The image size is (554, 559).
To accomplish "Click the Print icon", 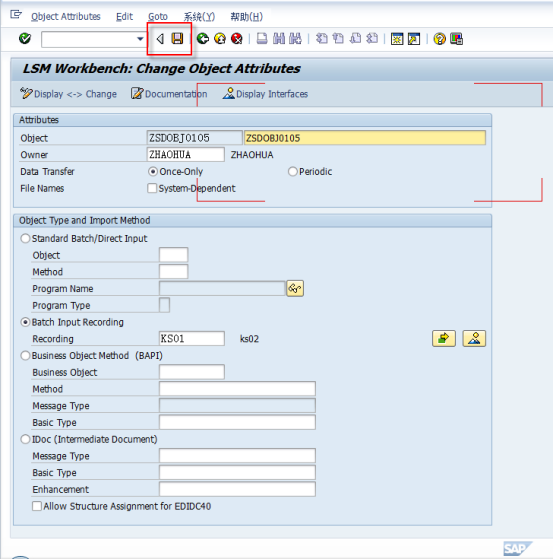I will pos(262,39).
